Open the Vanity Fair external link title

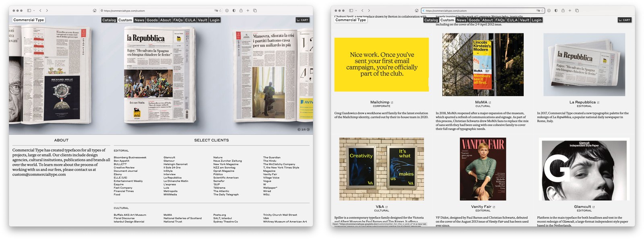pos(483,207)
